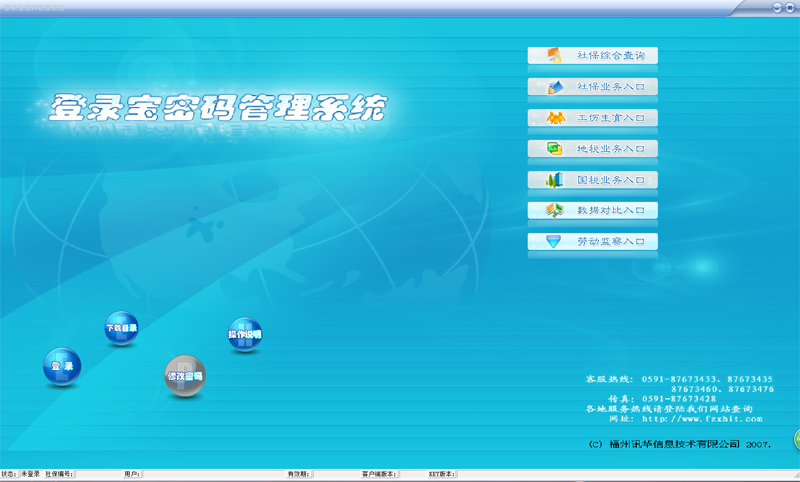
Task: Open 社保综合查询 button
Action: point(610,56)
